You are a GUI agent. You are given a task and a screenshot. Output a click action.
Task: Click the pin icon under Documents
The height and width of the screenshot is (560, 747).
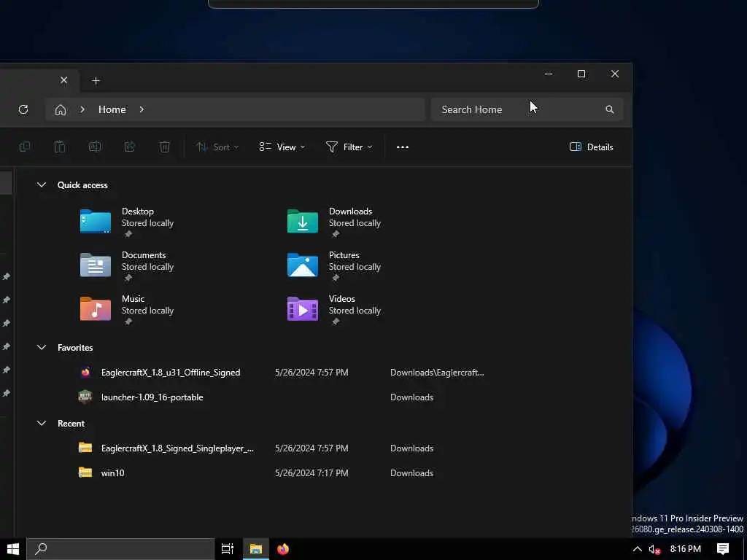(x=128, y=278)
